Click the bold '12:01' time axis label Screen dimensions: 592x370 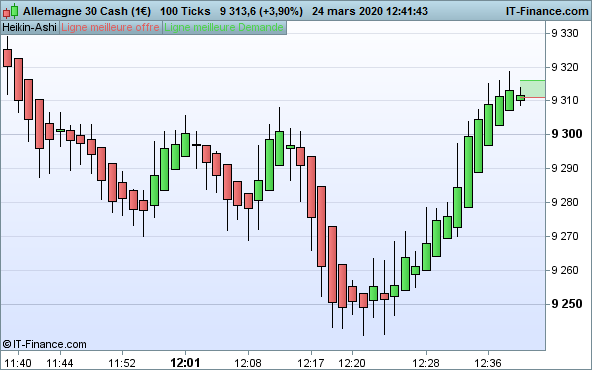pos(185,363)
